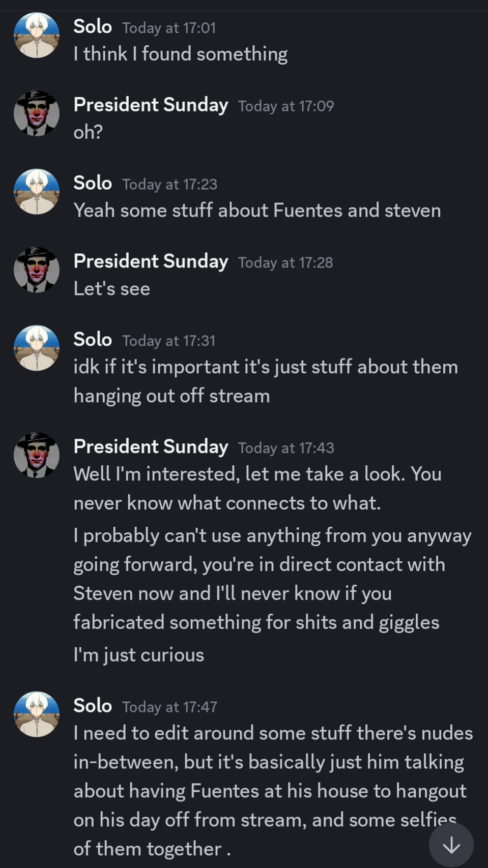Open Solo's avatar beside the 17:01 message
488x868 pixels.
click(x=37, y=35)
